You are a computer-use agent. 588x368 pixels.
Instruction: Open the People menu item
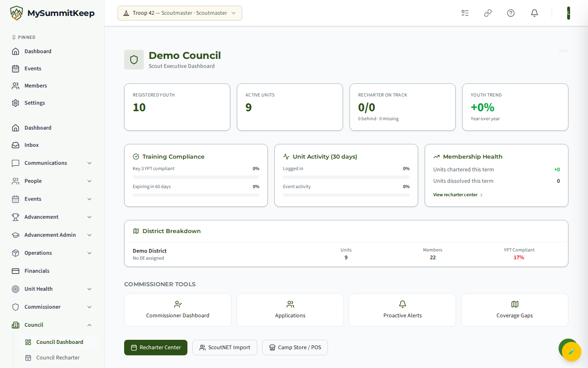[52, 181]
